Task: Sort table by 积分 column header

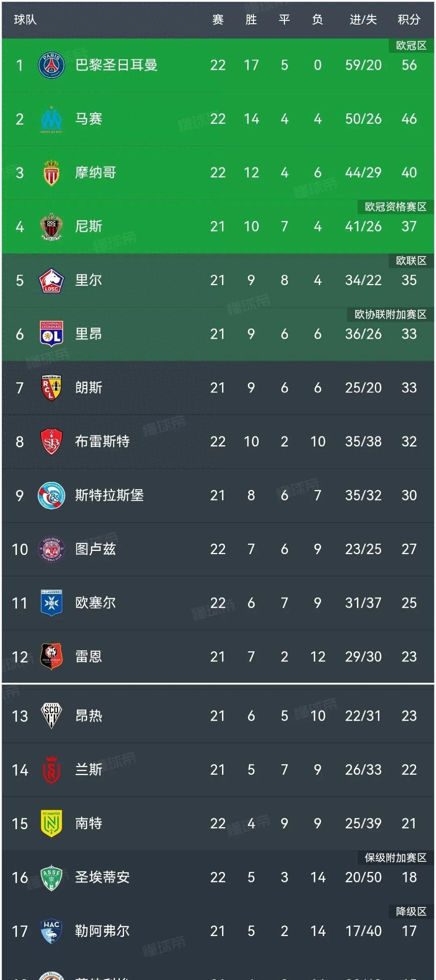Action: (x=409, y=19)
